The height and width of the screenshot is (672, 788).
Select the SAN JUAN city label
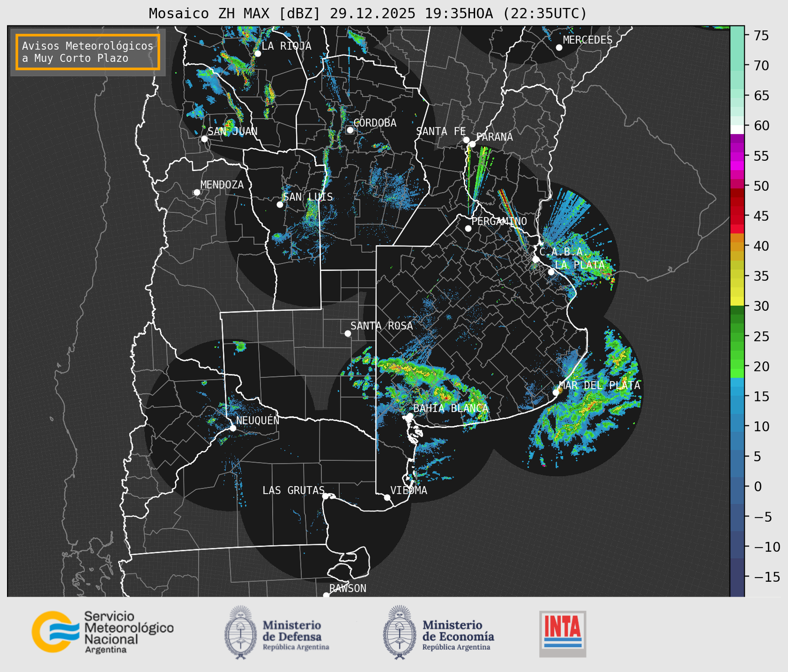pyautogui.click(x=233, y=131)
